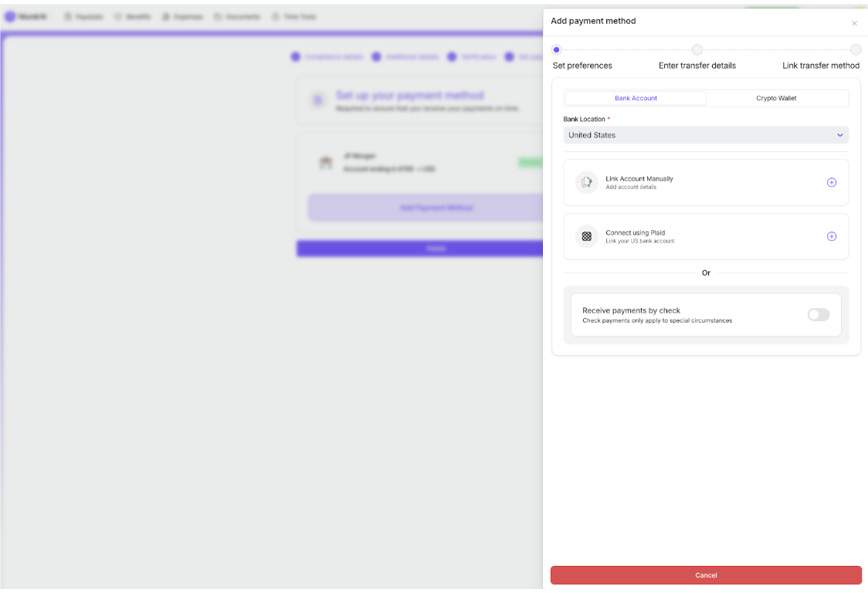Click the Link Account Manually document icon
868x596 pixels.
587,182
